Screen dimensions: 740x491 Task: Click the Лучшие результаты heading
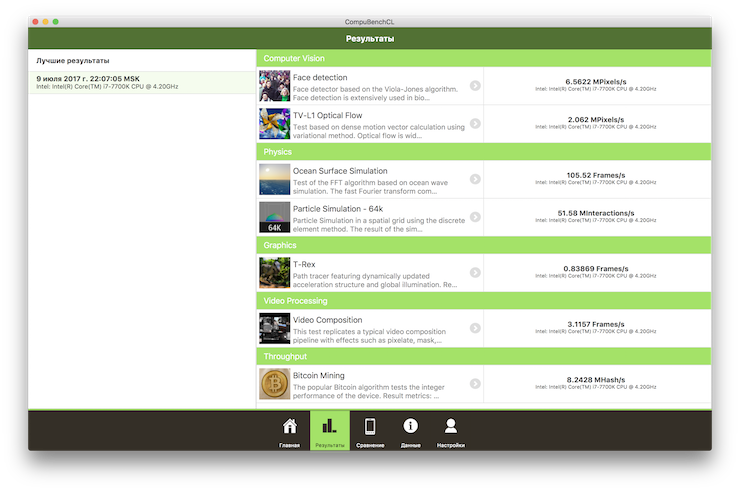point(73,60)
